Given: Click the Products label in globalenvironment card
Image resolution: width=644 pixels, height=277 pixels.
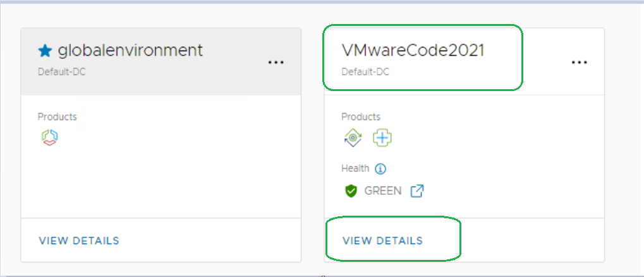Looking at the screenshot, I should pyautogui.click(x=58, y=117).
